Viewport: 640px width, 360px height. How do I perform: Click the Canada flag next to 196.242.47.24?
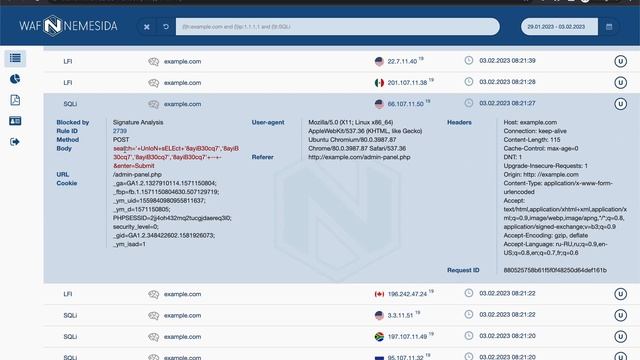pos(379,294)
